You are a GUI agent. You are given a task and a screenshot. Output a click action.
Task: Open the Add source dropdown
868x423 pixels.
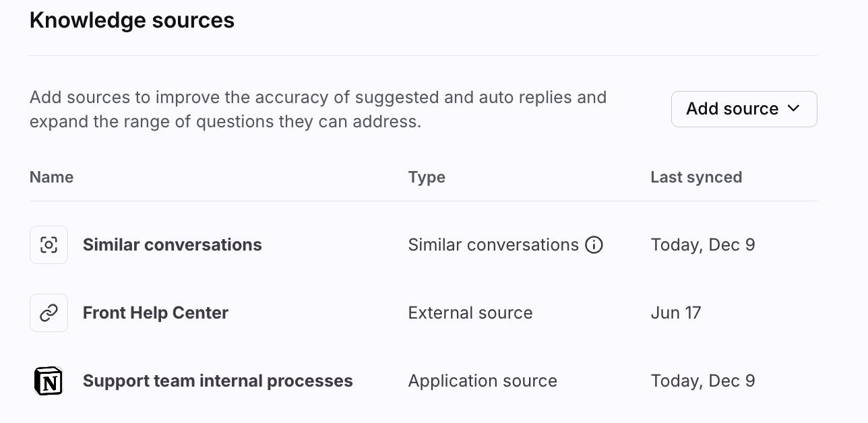(x=733, y=109)
